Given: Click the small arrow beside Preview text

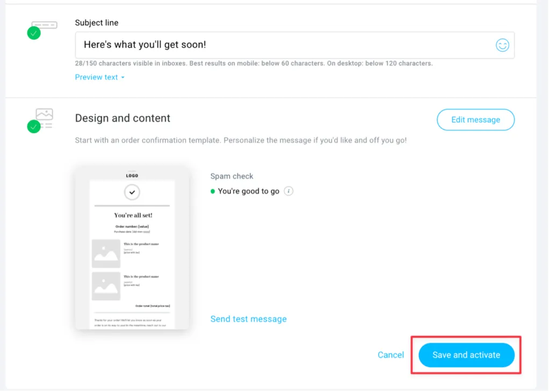Looking at the screenshot, I should (123, 78).
